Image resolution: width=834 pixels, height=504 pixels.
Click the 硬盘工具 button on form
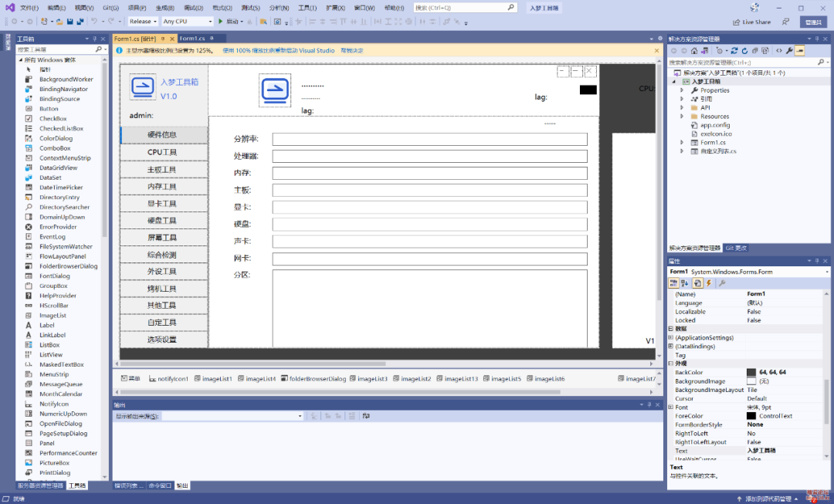click(162, 221)
